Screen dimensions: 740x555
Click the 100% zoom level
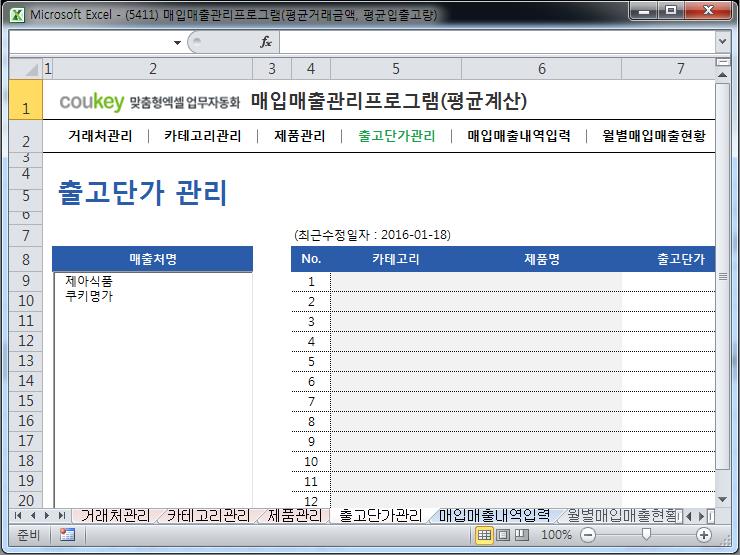click(556, 535)
